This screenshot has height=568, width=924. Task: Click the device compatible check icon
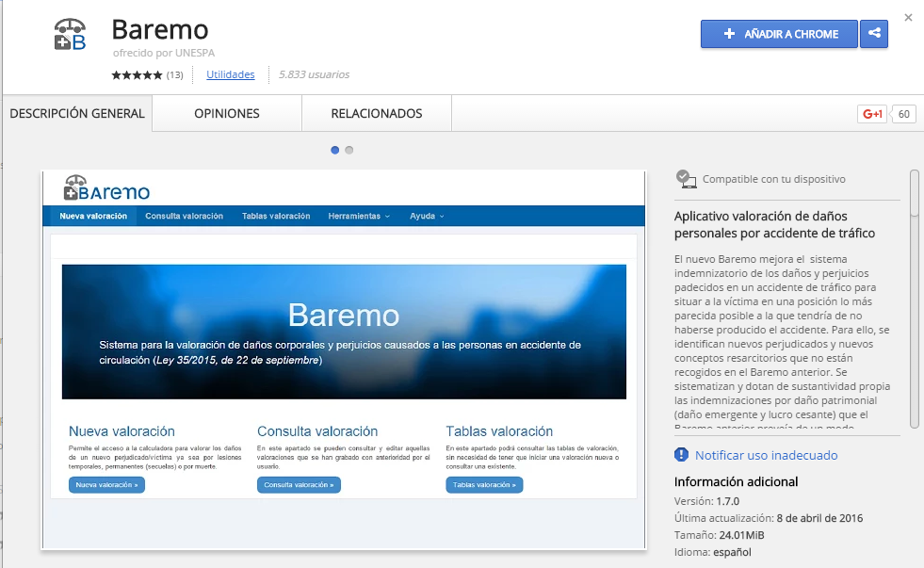[686, 179]
